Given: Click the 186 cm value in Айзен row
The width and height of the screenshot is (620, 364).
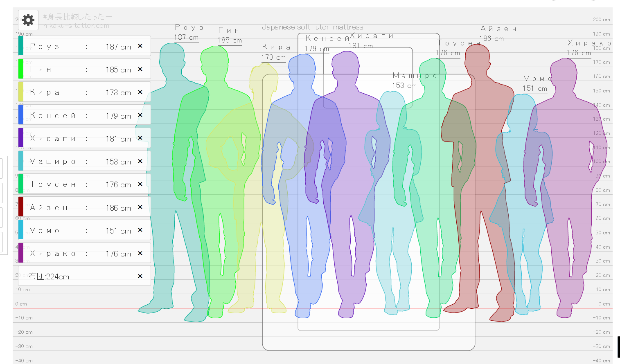Looking at the screenshot, I should 118,208.
